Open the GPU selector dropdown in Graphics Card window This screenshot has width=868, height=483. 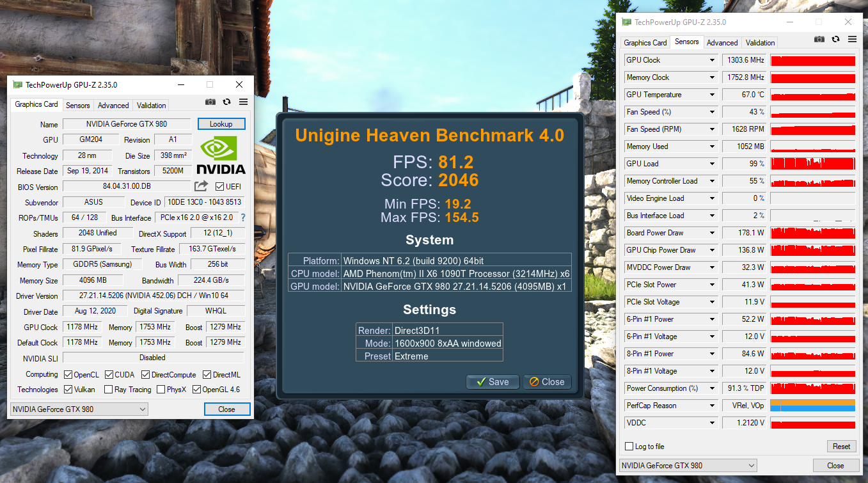pos(79,409)
